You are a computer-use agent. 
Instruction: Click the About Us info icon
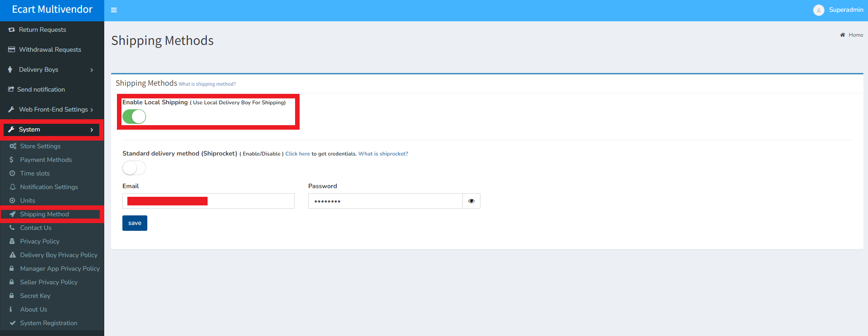(11, 309)
